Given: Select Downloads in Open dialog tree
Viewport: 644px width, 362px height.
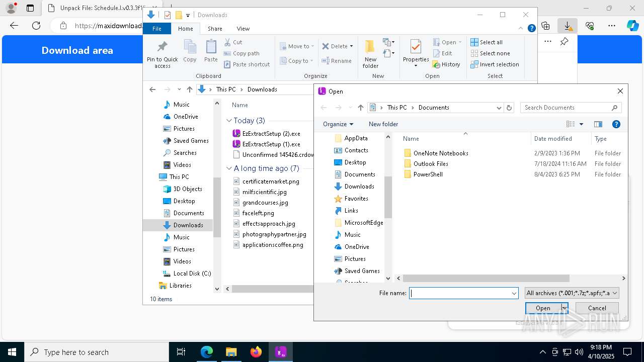Looking at the screenshot, I should [359, 187].
